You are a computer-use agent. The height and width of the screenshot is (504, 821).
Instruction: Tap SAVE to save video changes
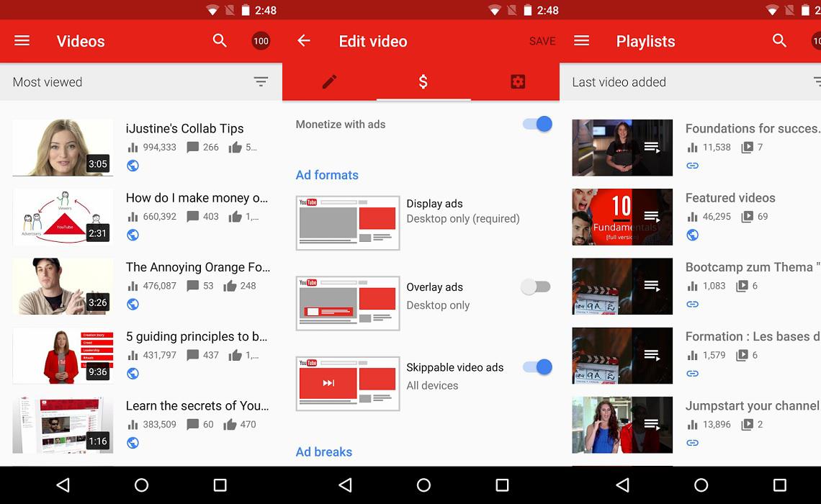(542, 41)
